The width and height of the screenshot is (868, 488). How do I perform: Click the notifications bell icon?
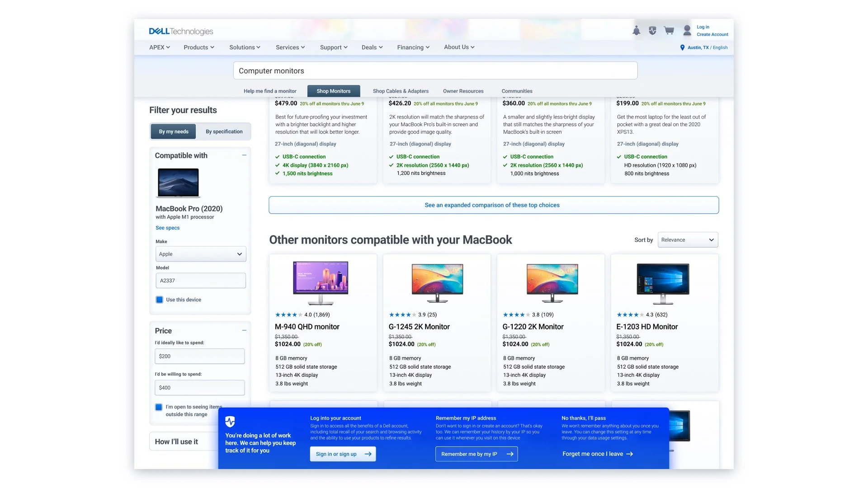pyautogui.click(x=636, y=31)
